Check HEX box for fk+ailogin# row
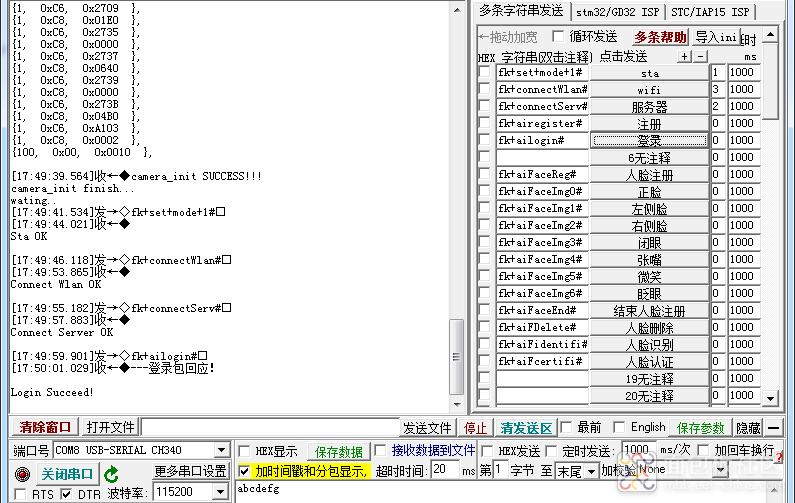The image size is (795, 503). tap(485, 140)
